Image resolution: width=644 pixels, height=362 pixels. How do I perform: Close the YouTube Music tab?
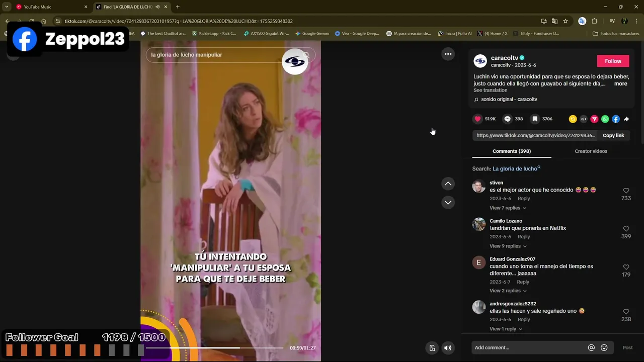pyautogui.click(x=86, y=7)
